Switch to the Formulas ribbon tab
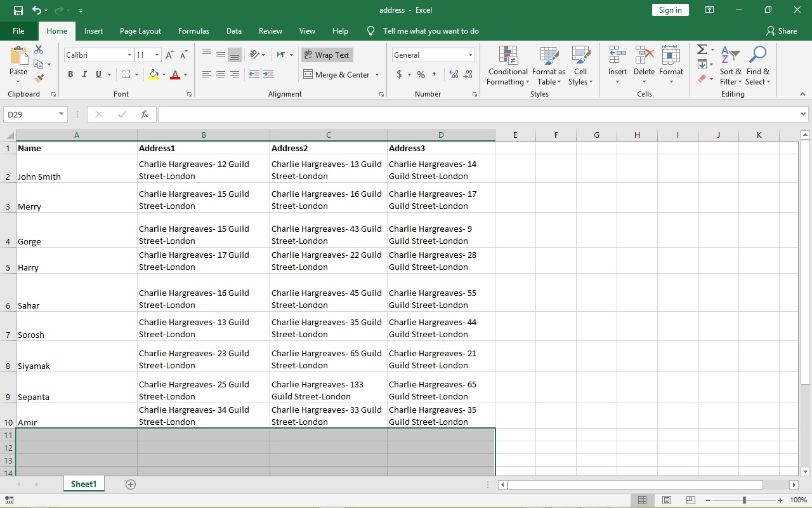The width and height of the screenshot is (812, 508). [x=193, y=30]
